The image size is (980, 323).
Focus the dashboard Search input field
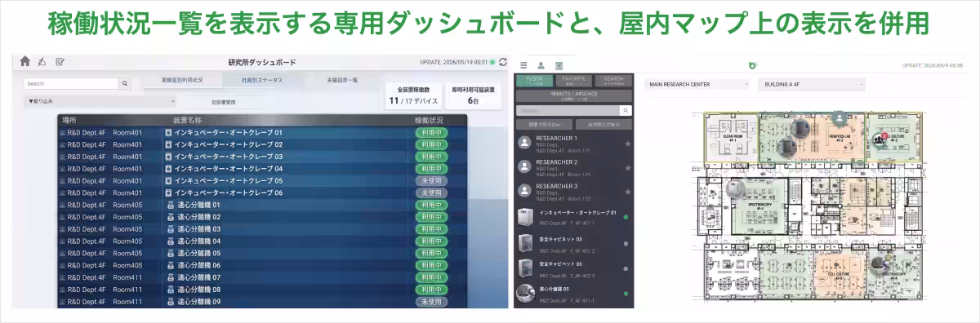coord(71,83)
